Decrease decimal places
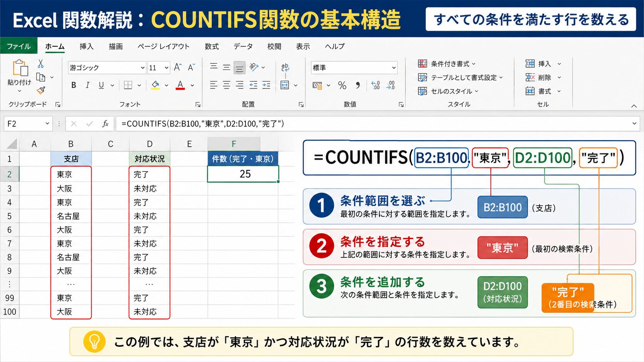The width and height of the screenshot is (644, 362). click(x=391, y=85)
